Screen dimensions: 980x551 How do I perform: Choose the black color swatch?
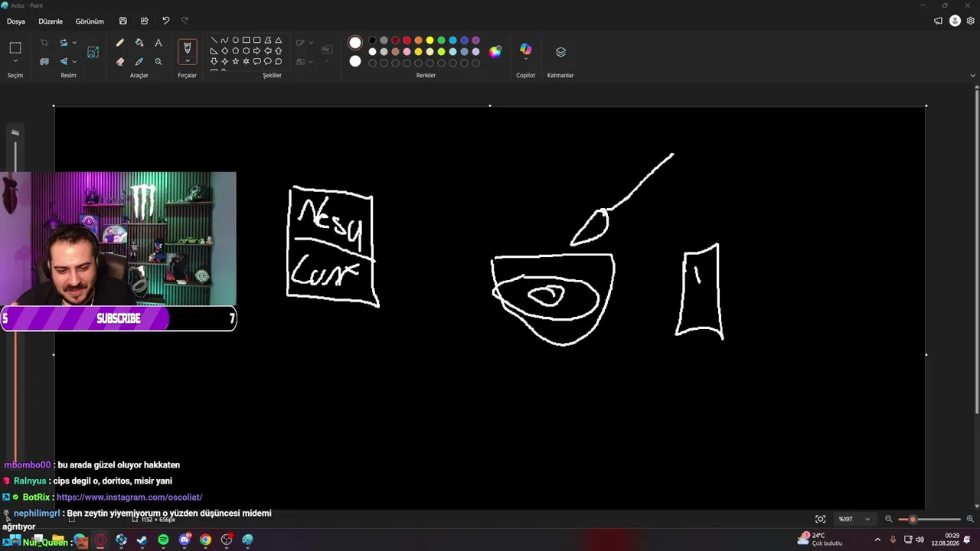pyautogui.click(x=372, y=41)
